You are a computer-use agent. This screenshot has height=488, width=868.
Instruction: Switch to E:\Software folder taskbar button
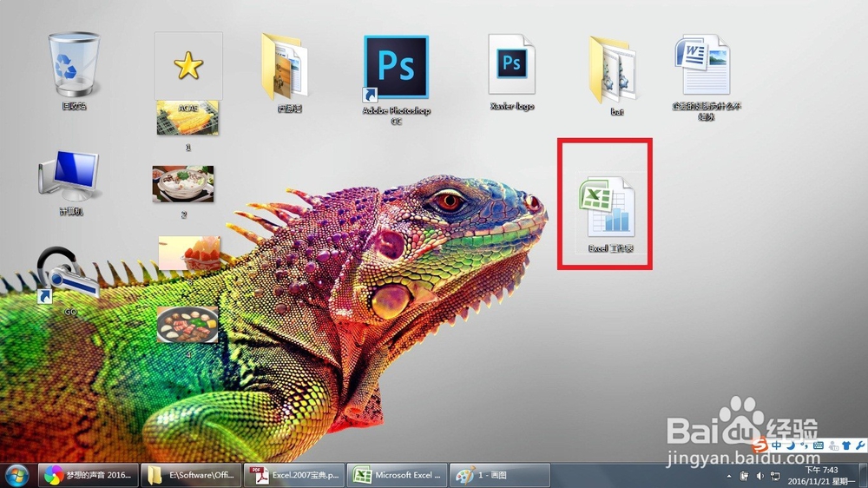(x=192, y=475)
